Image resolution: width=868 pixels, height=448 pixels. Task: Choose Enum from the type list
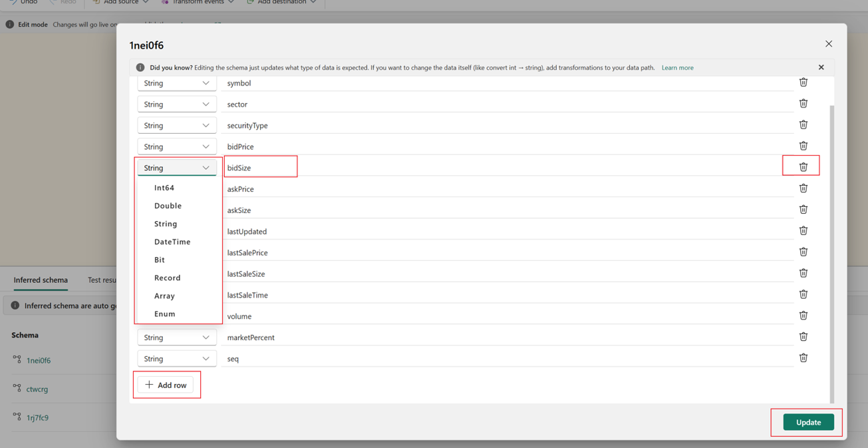coord(178,314)
